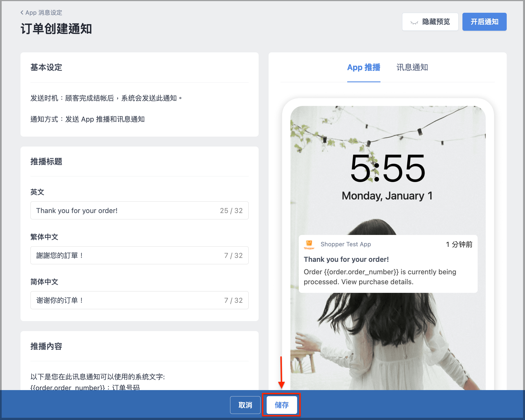
Task: Click the back chevron icon
Action: pyautogui.click(x=22, y=12)
